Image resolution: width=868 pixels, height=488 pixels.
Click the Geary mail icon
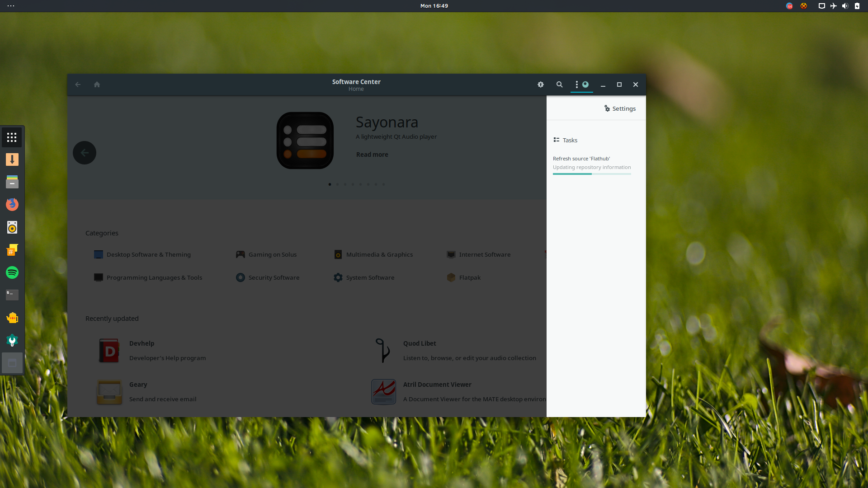pos(109,392)
